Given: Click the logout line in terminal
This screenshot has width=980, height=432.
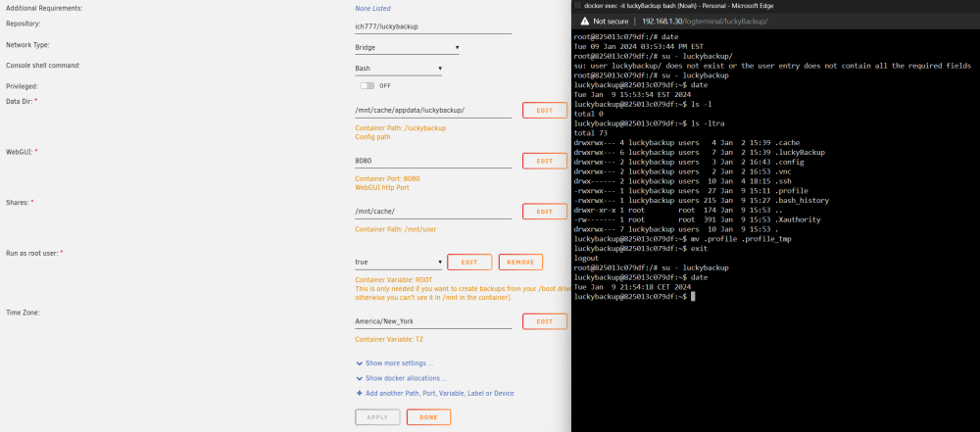Looking at the screenshot, I should tap(586, 259).
